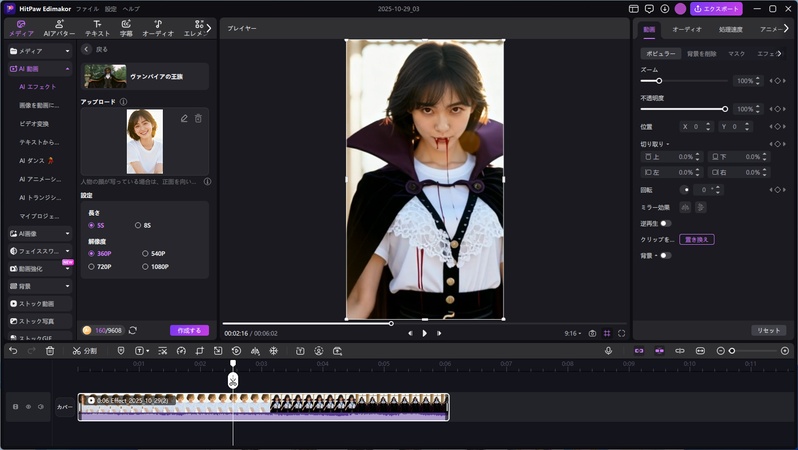The height and width of the screenshot is (450, 798).
Task: Expand the AI画像 section
Action: [x=40, y=234]
